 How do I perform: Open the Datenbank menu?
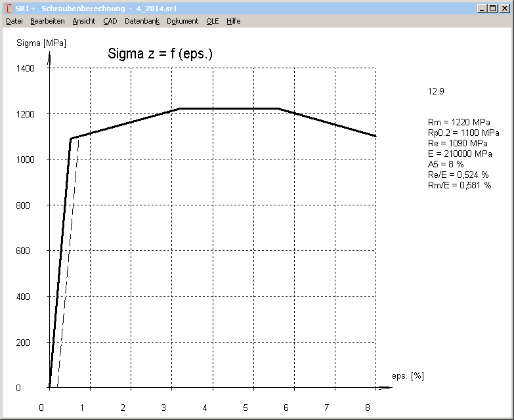[x=142, y=21]
